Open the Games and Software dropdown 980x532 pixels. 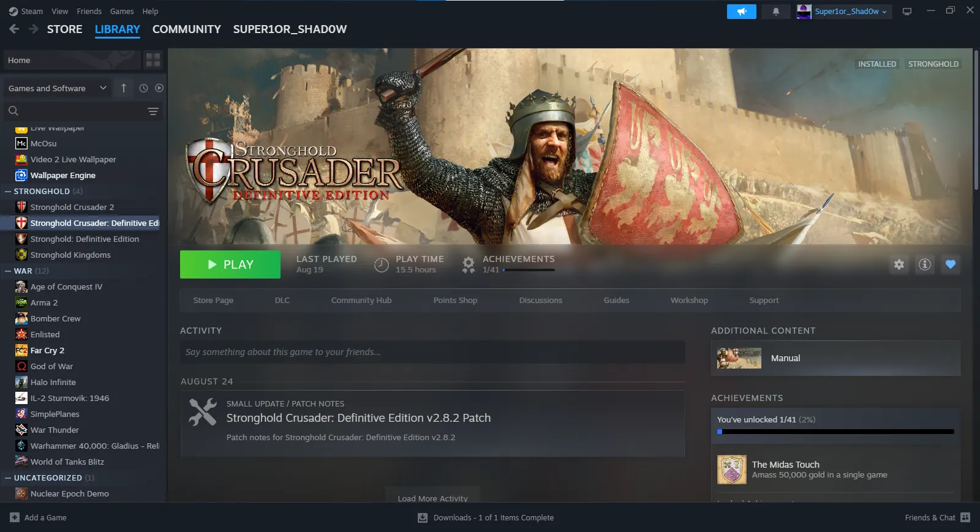[58, 88]
